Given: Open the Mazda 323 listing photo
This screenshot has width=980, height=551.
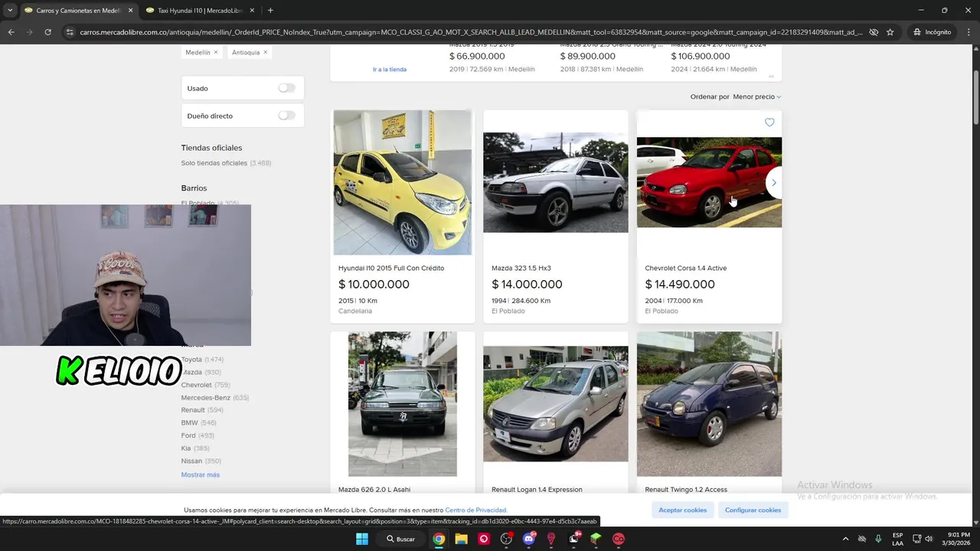Looking at the screenshot, I should point(555,182).
